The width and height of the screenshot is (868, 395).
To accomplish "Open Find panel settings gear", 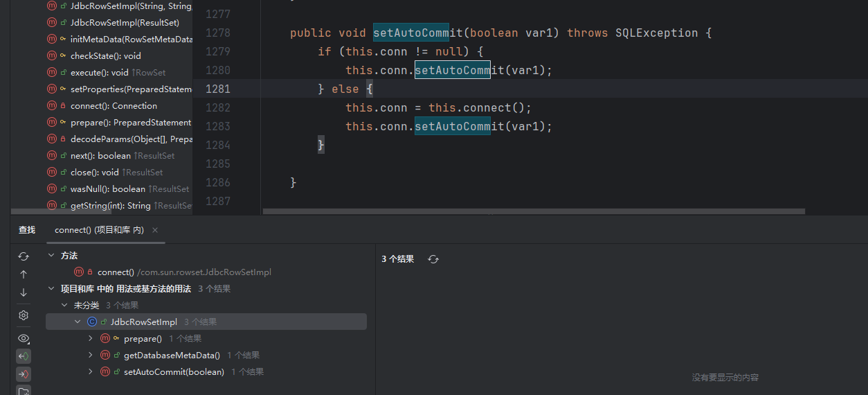I will click(24, 315).
